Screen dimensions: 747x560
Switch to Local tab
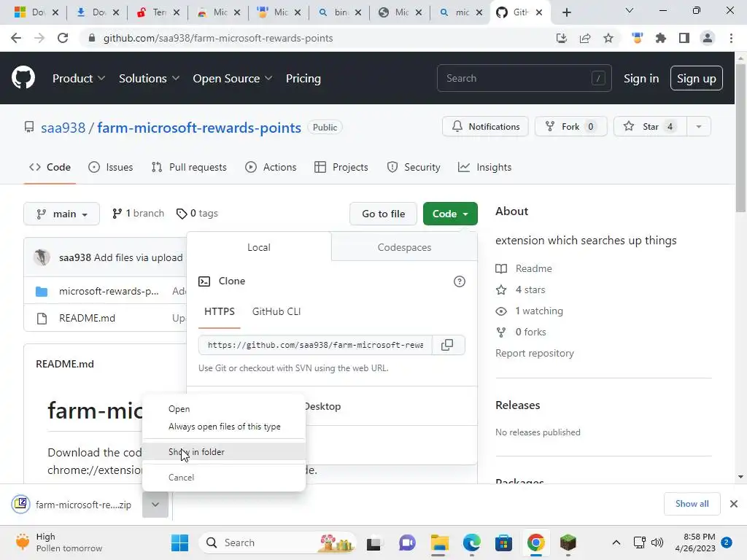[x=259, y=247]
